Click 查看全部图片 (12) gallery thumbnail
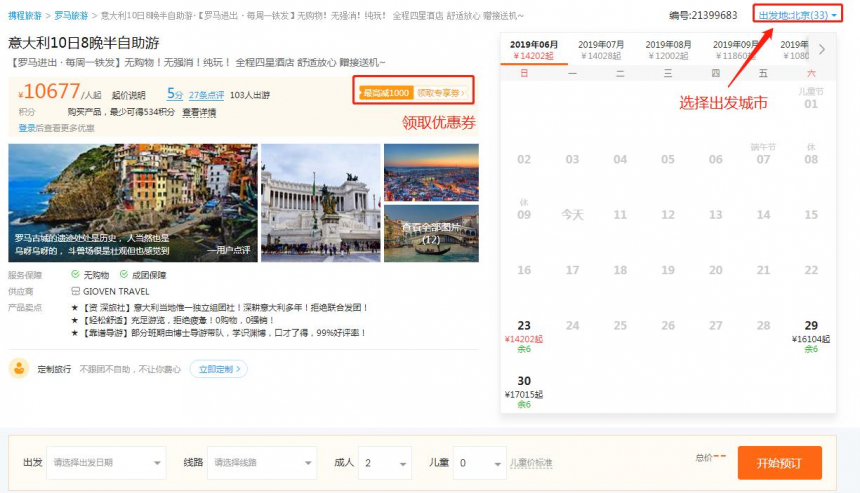The height and width of the screenshot is (493, 860). tap(431, 233)
